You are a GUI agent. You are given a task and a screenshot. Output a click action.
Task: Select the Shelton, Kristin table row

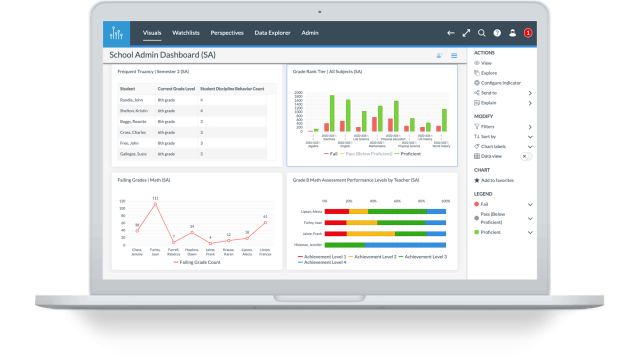(192, 111)
